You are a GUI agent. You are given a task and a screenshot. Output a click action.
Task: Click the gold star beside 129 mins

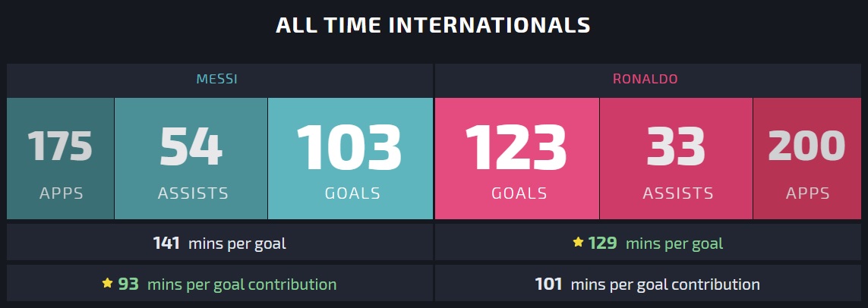578,242
